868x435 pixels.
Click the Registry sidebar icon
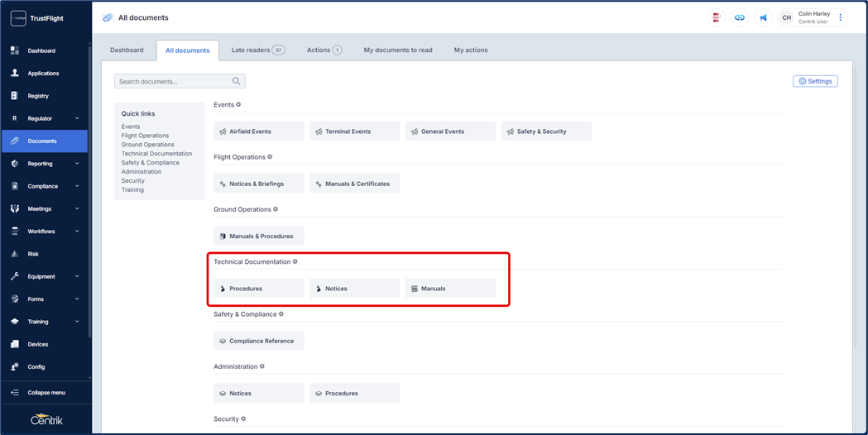pos(15,96)
